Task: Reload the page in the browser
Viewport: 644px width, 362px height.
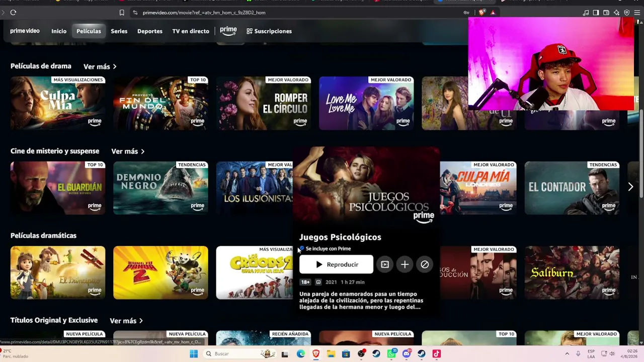Action: (x=13, y=13)
